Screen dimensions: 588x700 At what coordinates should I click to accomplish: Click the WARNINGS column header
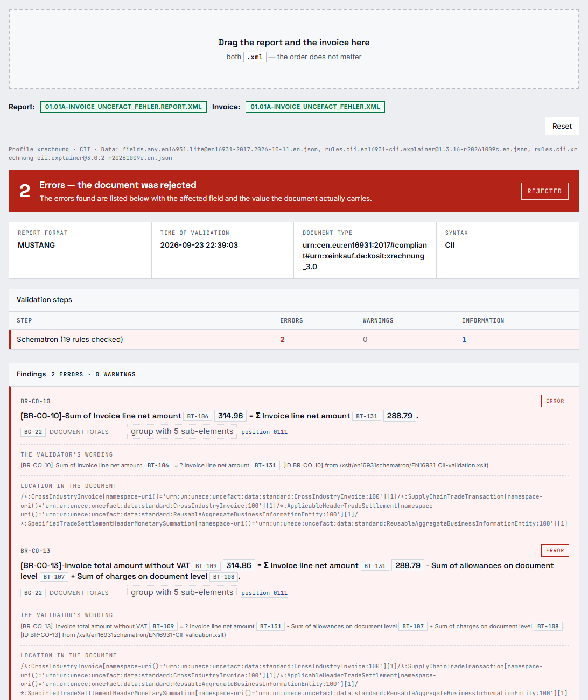(x=378, y=320)
